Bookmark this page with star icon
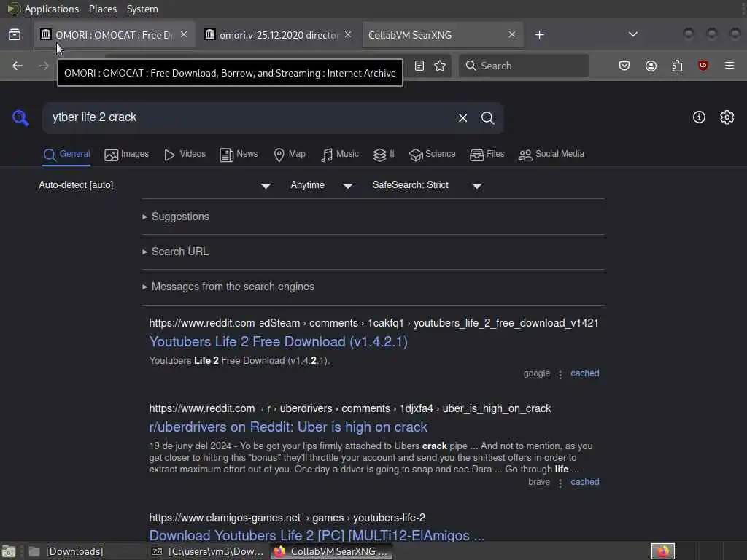The width and height of the screenshot is (747, 560). point(440,66)
